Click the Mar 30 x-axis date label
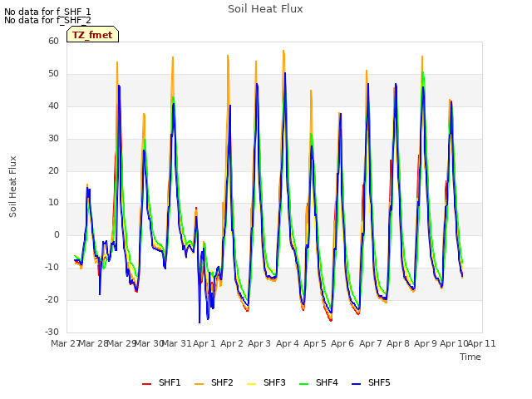The image size is (532, 399). pyautogui.click(x=149, y=343)
